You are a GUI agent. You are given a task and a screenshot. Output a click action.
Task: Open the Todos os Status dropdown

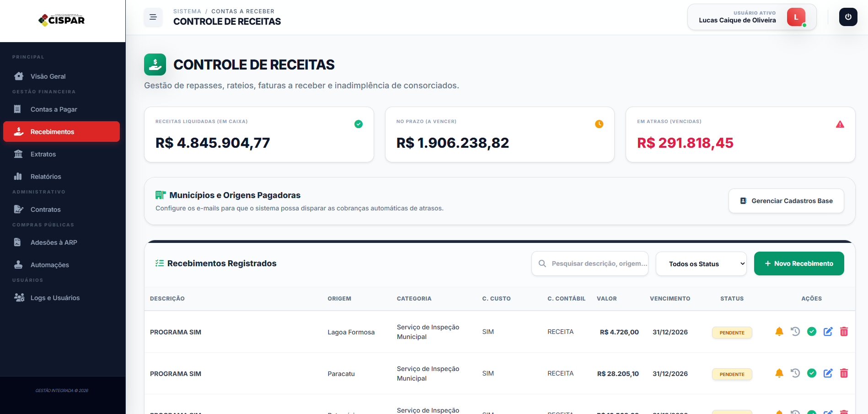(x=701, y=264)
